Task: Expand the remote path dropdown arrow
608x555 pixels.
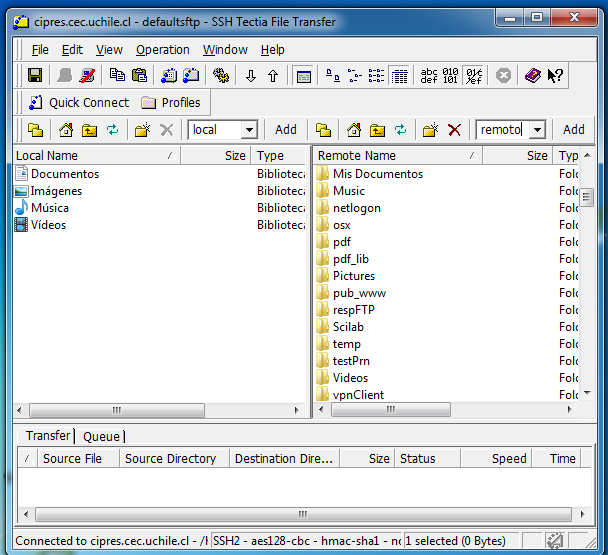Action: click(537, 130)
